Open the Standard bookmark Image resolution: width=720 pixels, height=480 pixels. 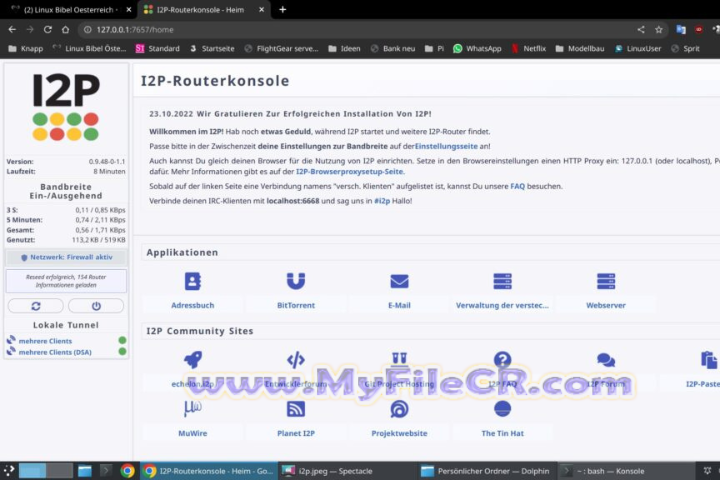pyautogui.click(x=158, y=48)
